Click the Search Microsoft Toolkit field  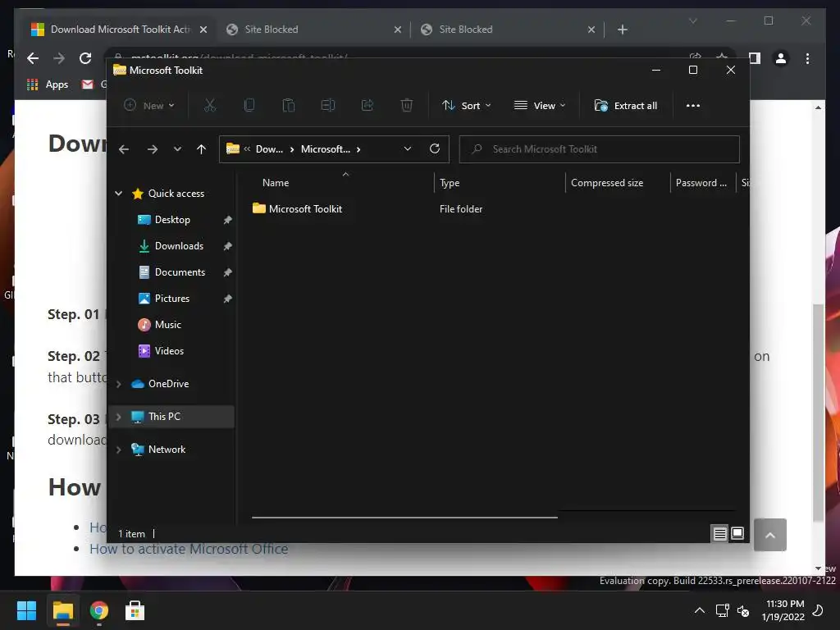pyautogui.click(x=599, y=149)
